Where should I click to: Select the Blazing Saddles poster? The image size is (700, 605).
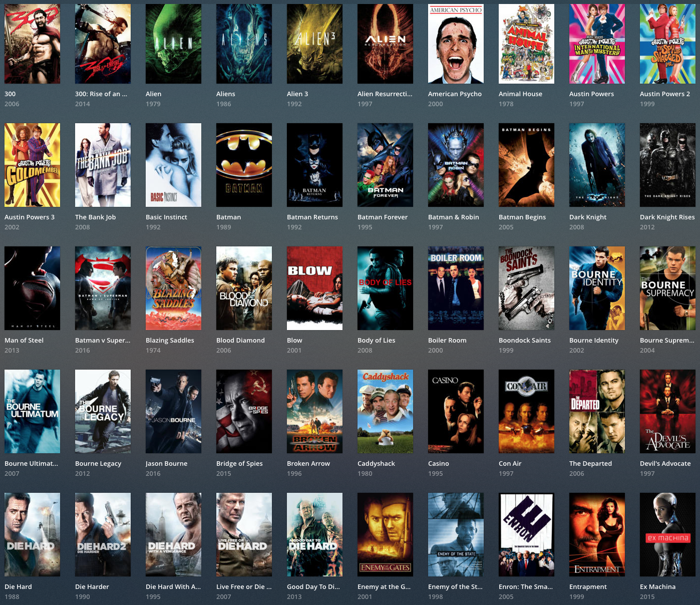[173, 288]
